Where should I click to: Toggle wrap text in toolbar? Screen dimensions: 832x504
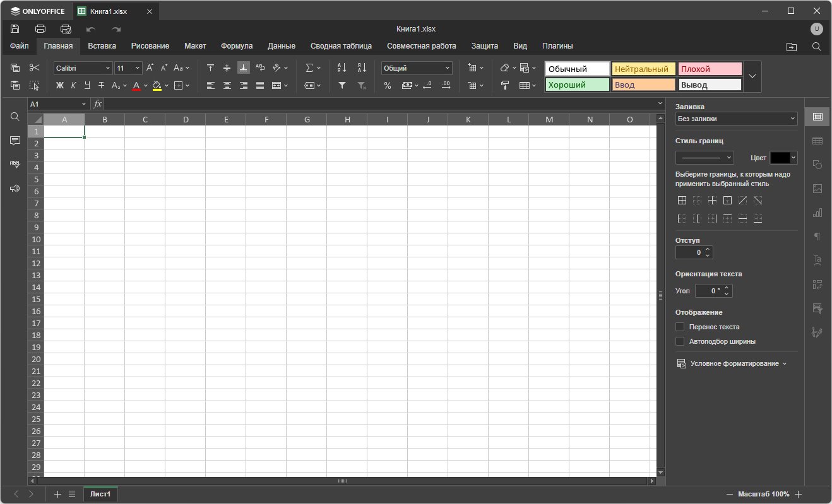click(260, 67)
